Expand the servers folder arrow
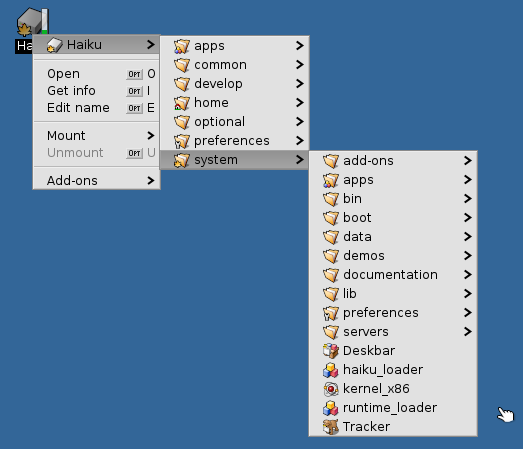Viewport: 523px width, 449px height. (x=468, y=332)
